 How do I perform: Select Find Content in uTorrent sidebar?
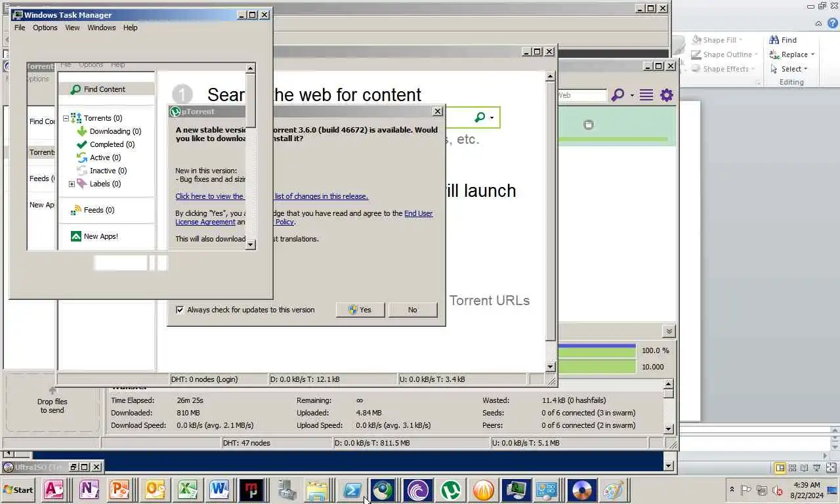[x=106, y=89]
